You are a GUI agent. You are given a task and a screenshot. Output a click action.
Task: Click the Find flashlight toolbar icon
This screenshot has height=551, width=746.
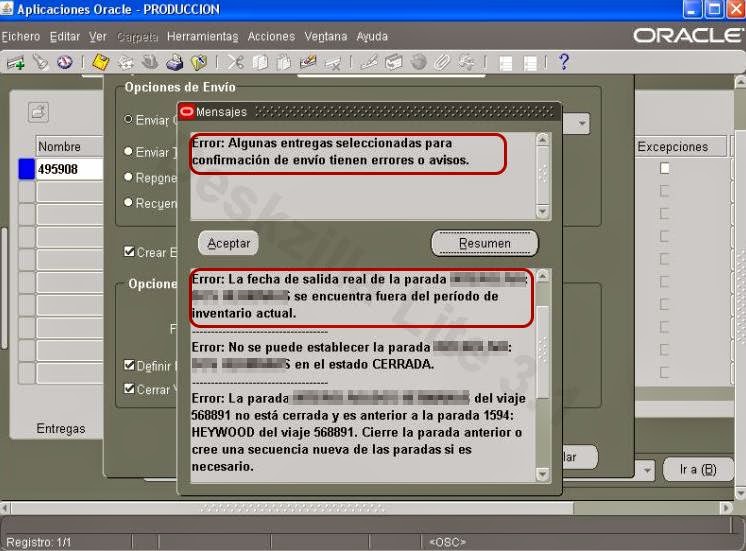pos(40,62)
